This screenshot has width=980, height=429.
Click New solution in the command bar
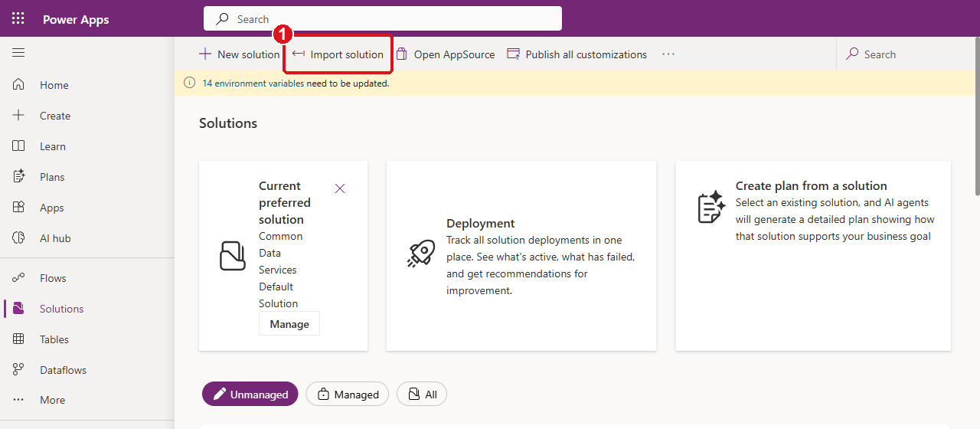tap(240, 54)
